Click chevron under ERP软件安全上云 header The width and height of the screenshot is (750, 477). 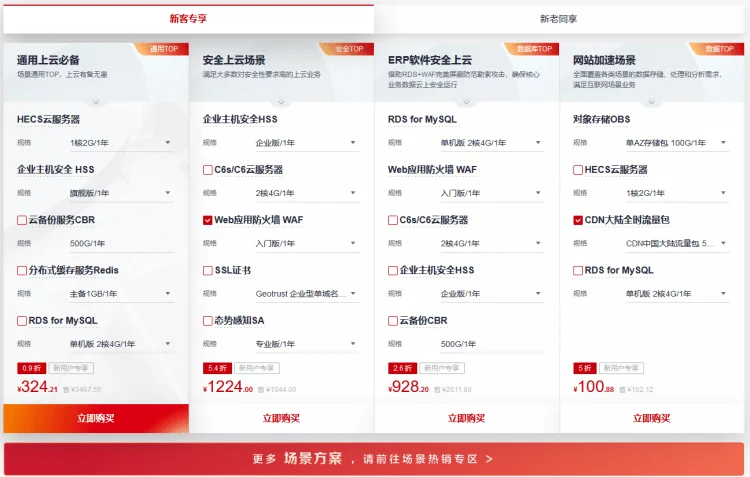(x=467, y=100)
